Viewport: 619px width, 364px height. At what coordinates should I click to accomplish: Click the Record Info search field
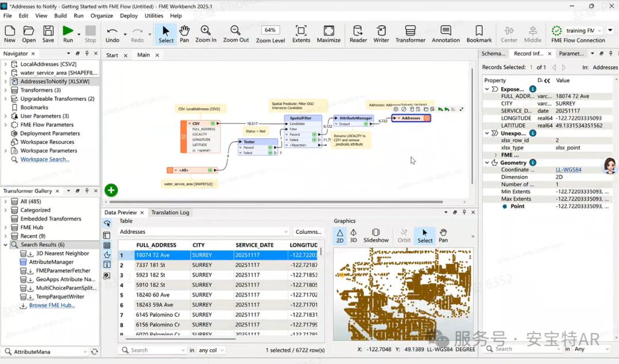pos(523,349)
